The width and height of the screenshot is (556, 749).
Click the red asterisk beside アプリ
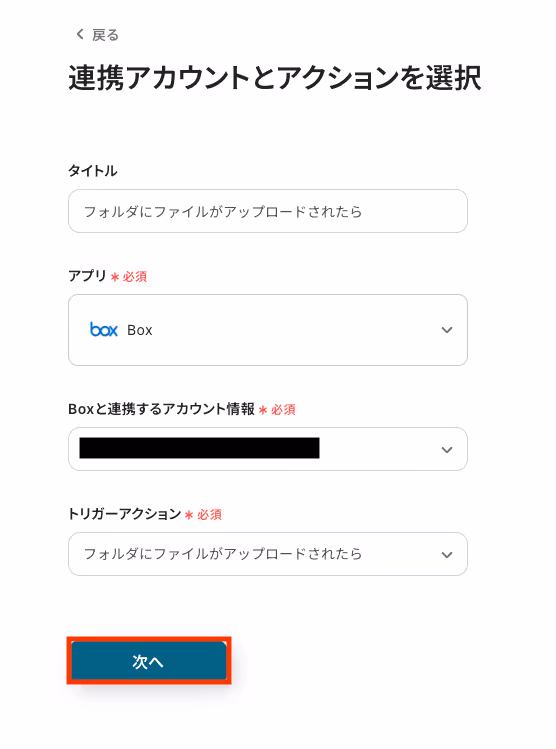tap(115, 277)
